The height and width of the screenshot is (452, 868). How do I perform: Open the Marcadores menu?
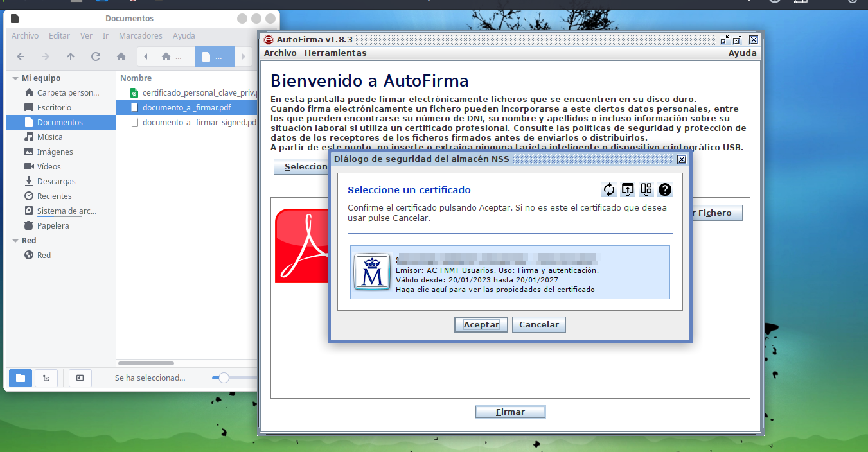[x=141, y=36]
